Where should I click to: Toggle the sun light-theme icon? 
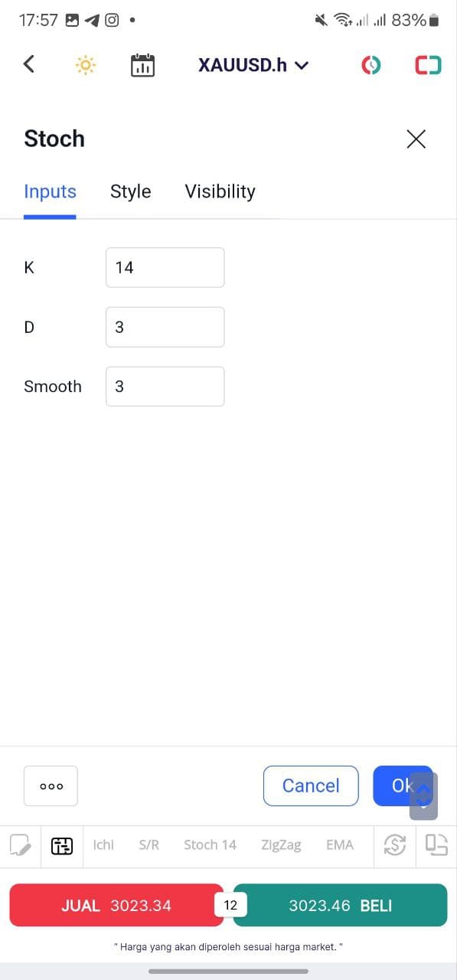coord(85,65)
